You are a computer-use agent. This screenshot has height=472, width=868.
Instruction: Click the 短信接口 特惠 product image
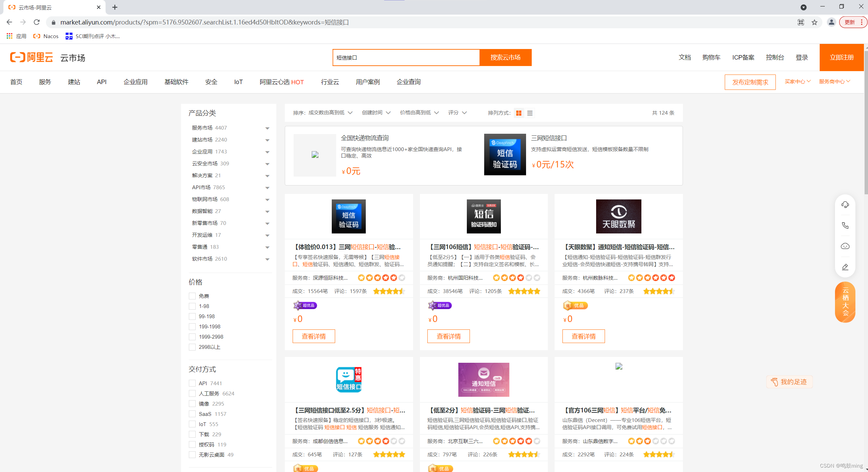coord(349,379)
